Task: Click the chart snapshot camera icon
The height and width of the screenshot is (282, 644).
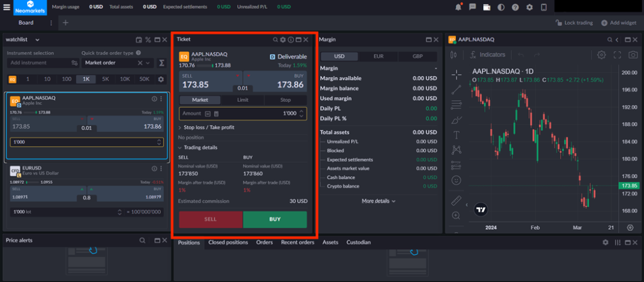Action: (632, 55)
